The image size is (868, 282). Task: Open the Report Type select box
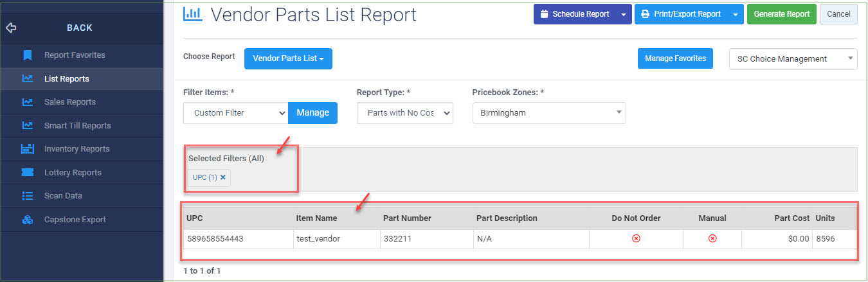coord(405,113)
